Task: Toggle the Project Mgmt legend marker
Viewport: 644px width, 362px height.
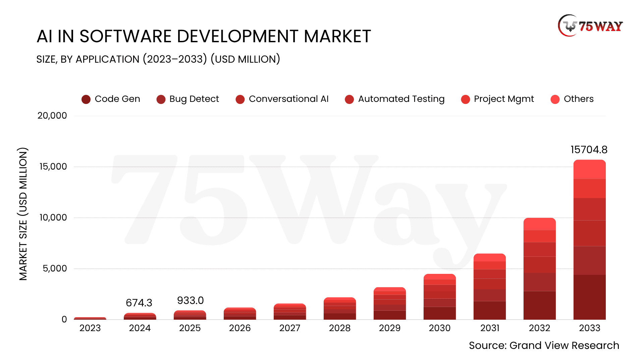Action: [x=465, y=99]
